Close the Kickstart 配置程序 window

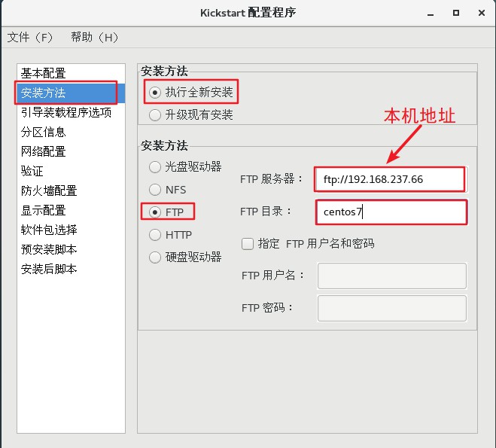click(482, 13)
